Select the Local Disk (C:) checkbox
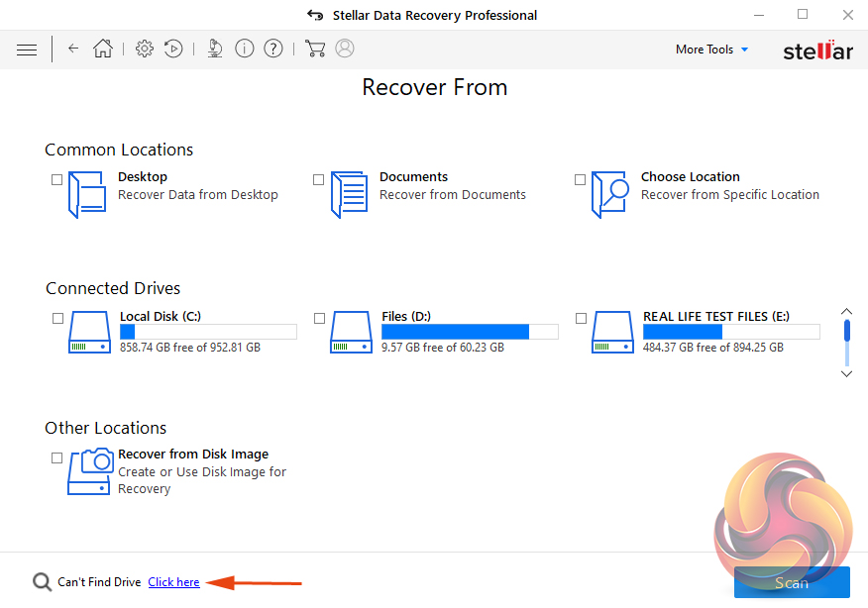 (57, 318)
